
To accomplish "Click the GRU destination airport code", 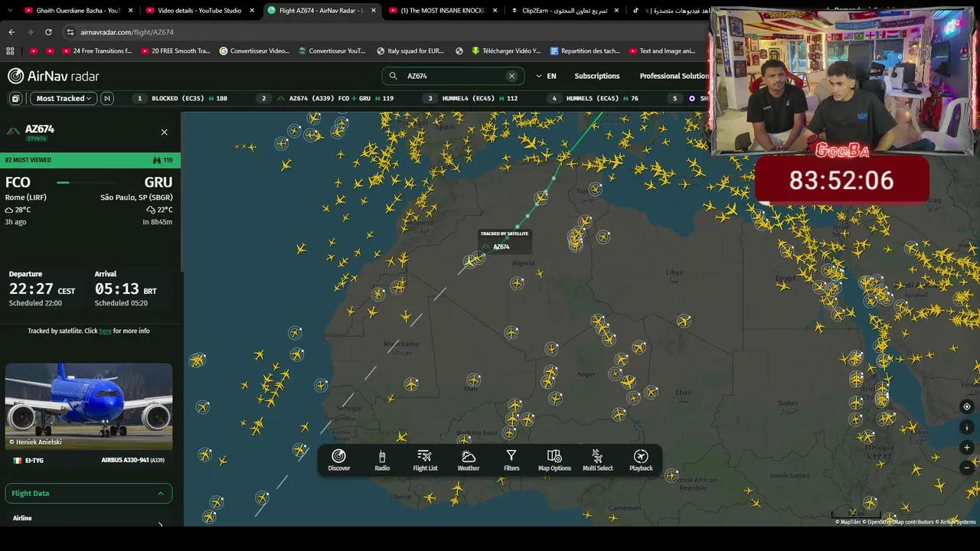I will (x=158, y=182).
